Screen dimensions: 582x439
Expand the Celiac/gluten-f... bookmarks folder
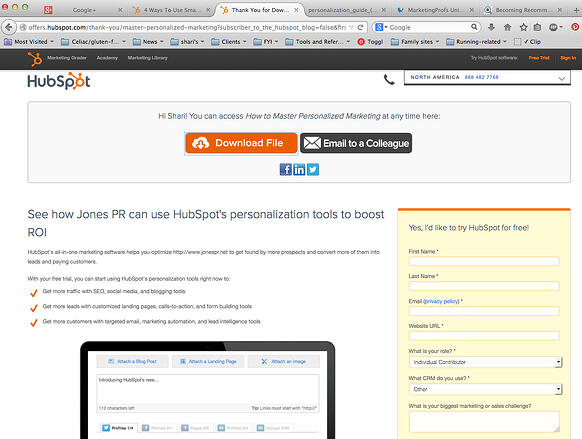pyautogui.click(x=94, y=42)
